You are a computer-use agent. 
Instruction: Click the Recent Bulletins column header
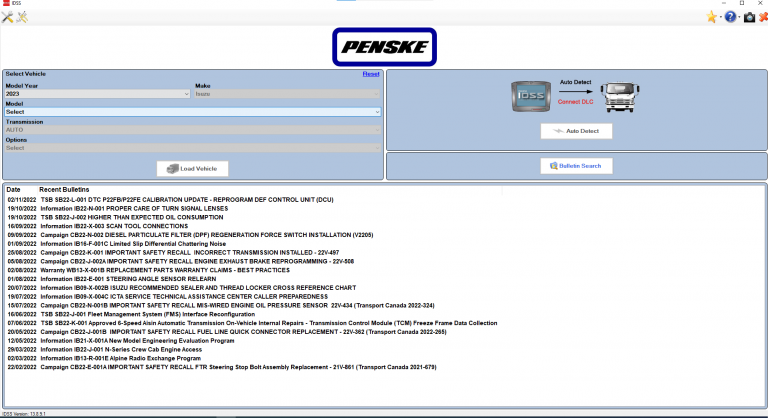coord(64,190)
